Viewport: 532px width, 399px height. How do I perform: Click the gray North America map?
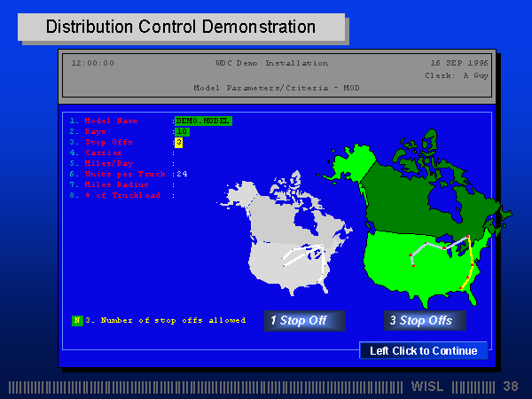pyautogui.click(x=285, y=234)
